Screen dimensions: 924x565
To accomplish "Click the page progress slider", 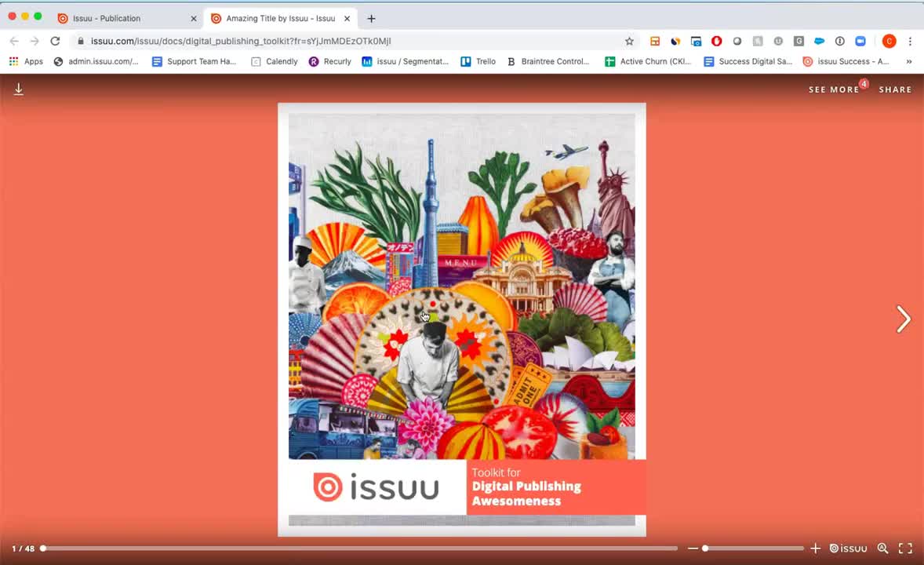I will [x=359, y=549].
